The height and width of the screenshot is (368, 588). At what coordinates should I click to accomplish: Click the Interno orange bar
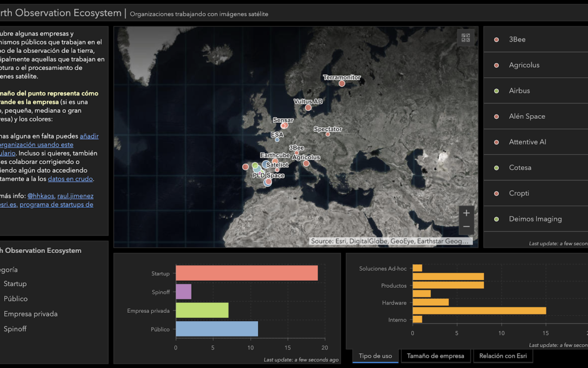(418, 319)
